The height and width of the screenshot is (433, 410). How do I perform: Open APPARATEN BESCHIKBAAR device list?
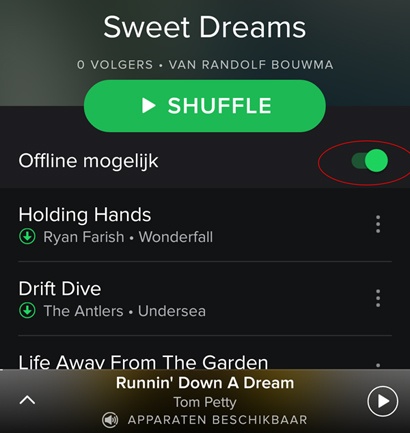[217, 420]
